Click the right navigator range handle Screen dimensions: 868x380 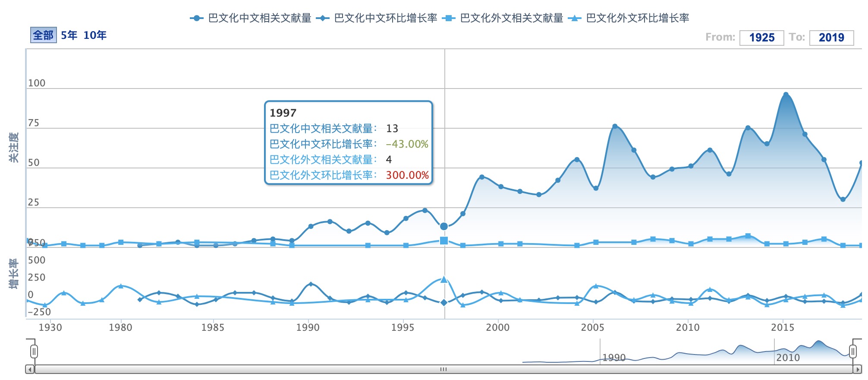tap(853, 351)
